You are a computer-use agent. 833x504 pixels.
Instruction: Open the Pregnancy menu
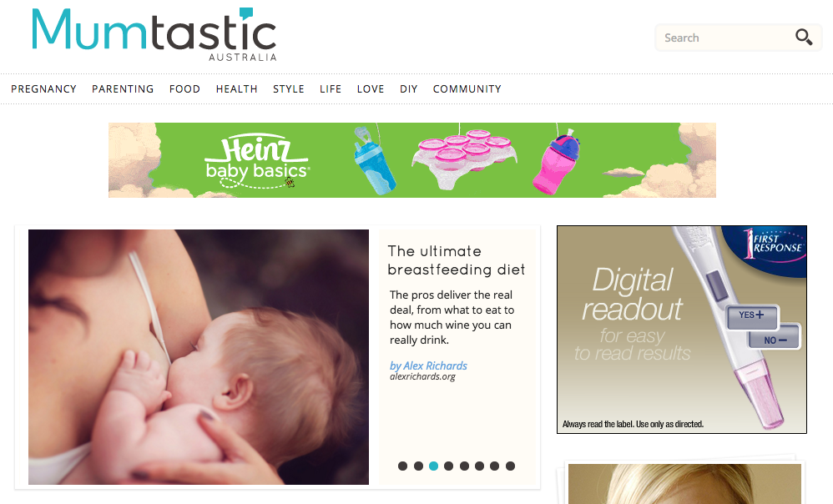[x=43, y=89]
